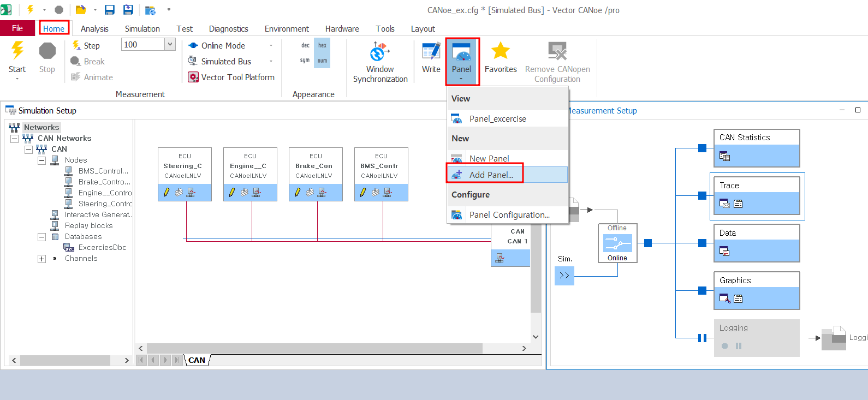Click the large Start measurement button
The height and width of the screenshot is (400, 868).
[17, 59]
